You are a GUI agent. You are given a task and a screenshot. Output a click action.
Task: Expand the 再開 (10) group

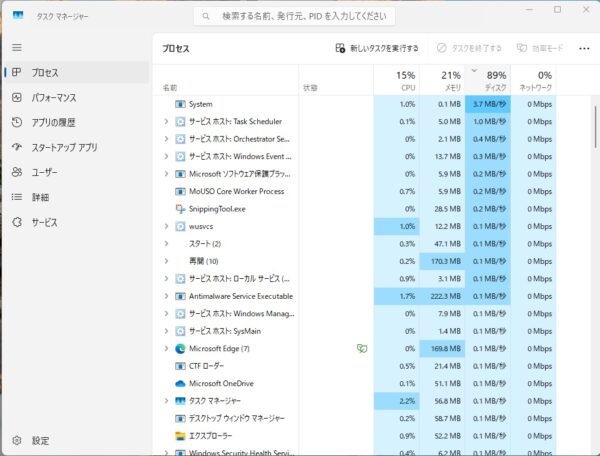pos(166,261)
